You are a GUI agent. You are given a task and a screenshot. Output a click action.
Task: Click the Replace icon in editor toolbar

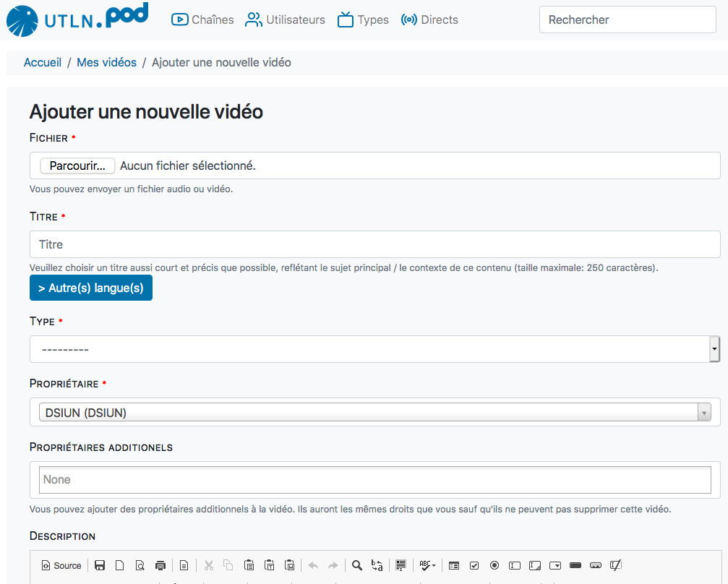377,565
